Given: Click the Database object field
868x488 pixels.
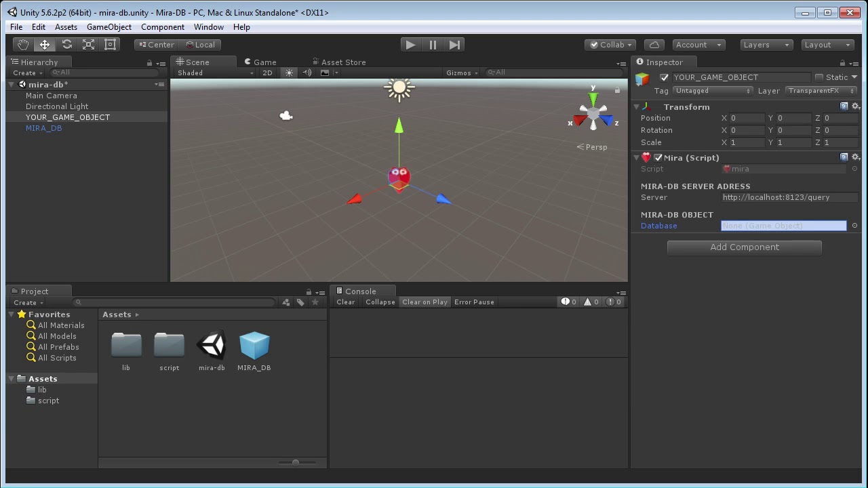Looking at the screenshot, I should (783, 226).
